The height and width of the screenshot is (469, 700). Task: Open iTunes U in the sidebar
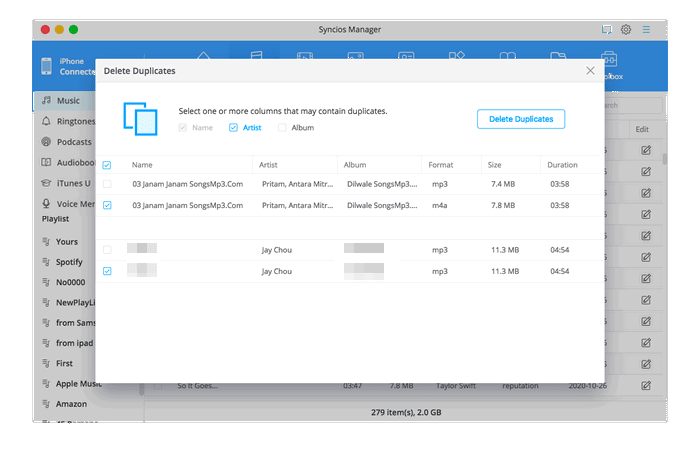[x=66, y=183]
